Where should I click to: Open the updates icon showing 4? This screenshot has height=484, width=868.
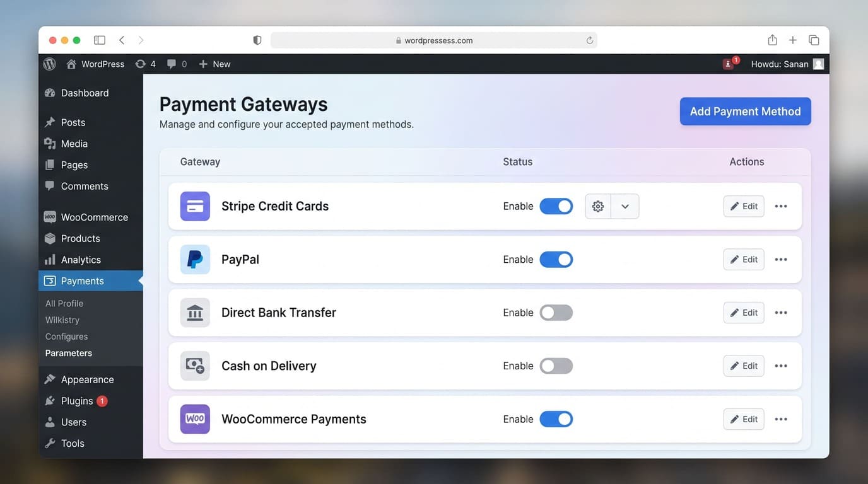click(x=146, y=64)
